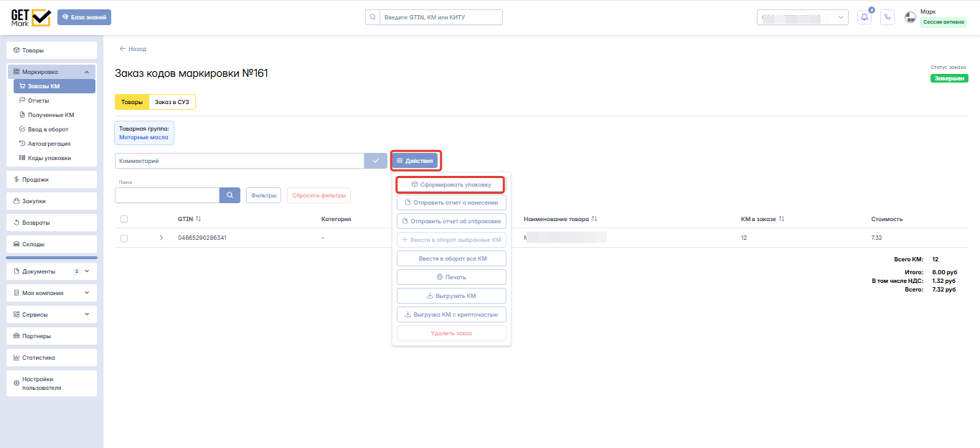Choose Печать from actions menu

click(451, 277)
